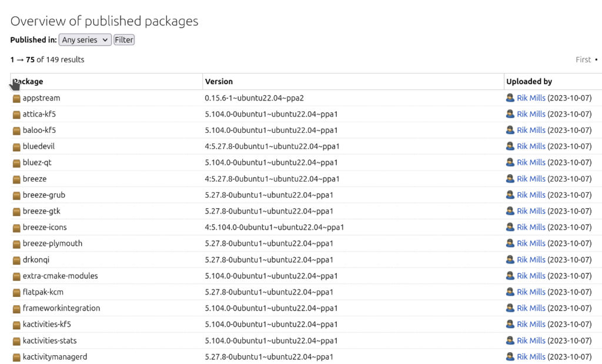
Task: Click the package icon next to breeze-icons
Action: (x=16, y=228)
